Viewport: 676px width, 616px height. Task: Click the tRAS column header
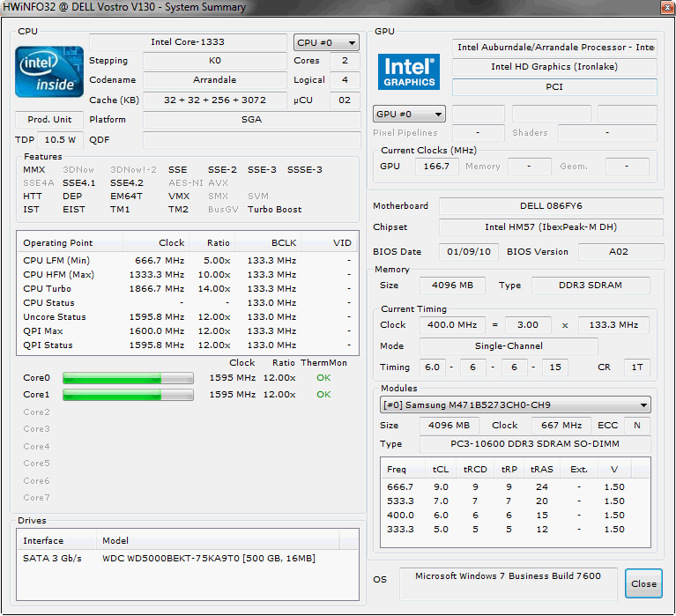tap(541, 469)
